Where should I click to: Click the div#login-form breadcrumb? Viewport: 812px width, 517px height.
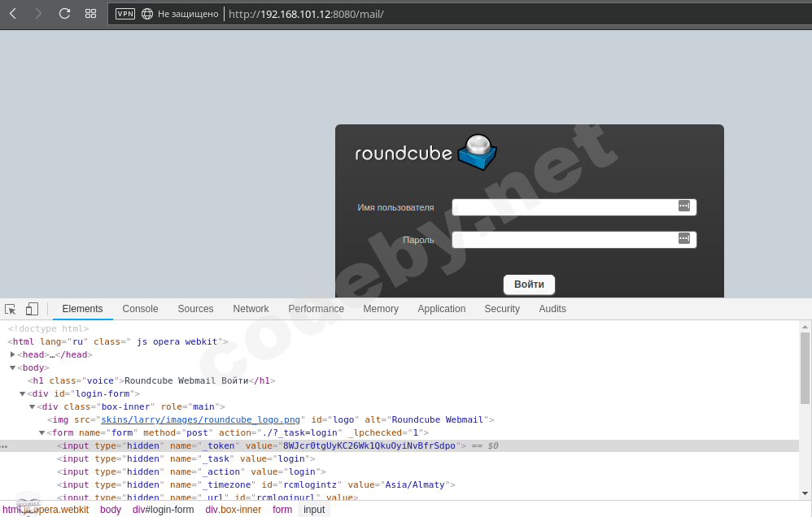163,510
